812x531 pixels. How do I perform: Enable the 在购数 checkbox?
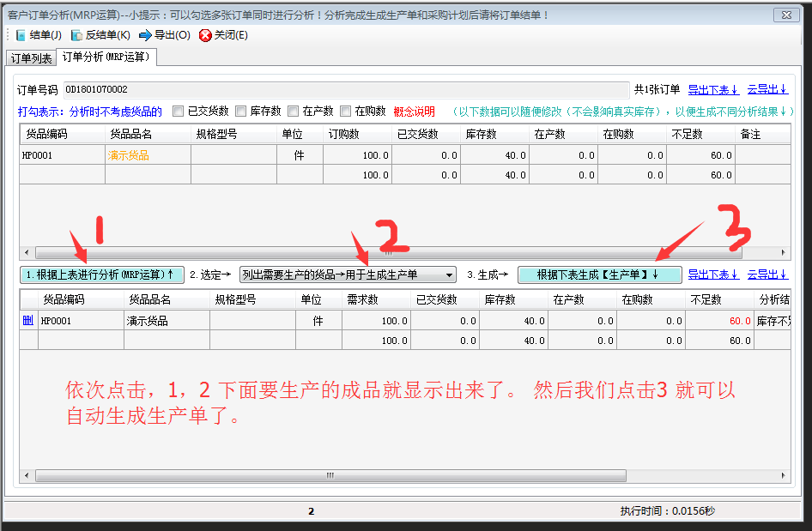click(x=347, y=112)
